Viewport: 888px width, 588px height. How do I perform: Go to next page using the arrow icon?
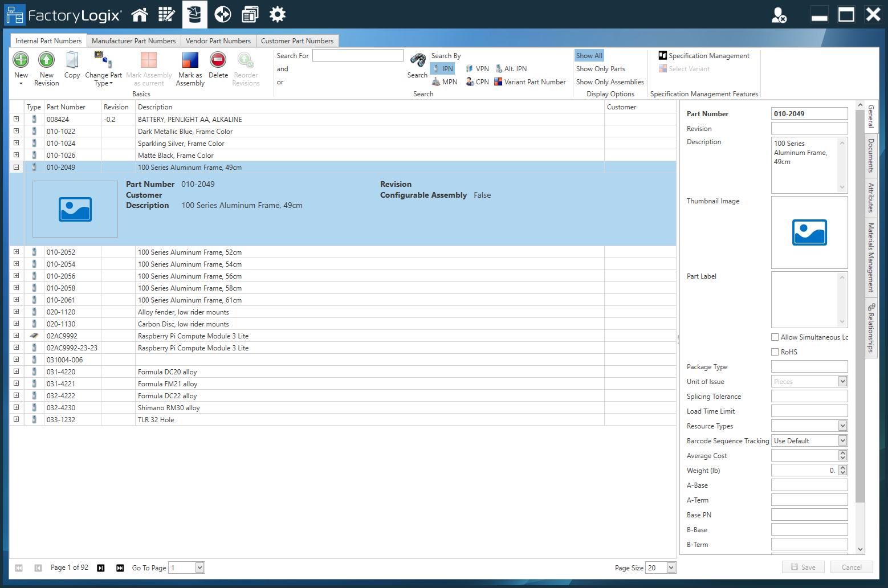click(101, 568)
